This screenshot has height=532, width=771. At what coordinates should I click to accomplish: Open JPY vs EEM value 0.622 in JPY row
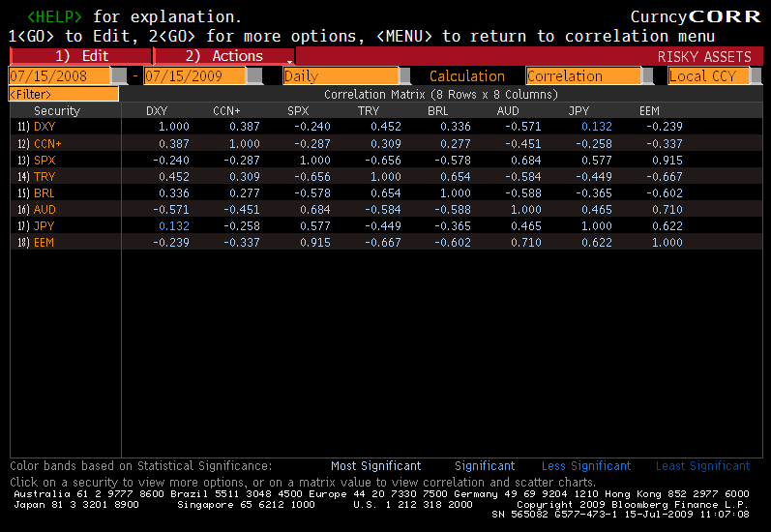pos(667,226)
